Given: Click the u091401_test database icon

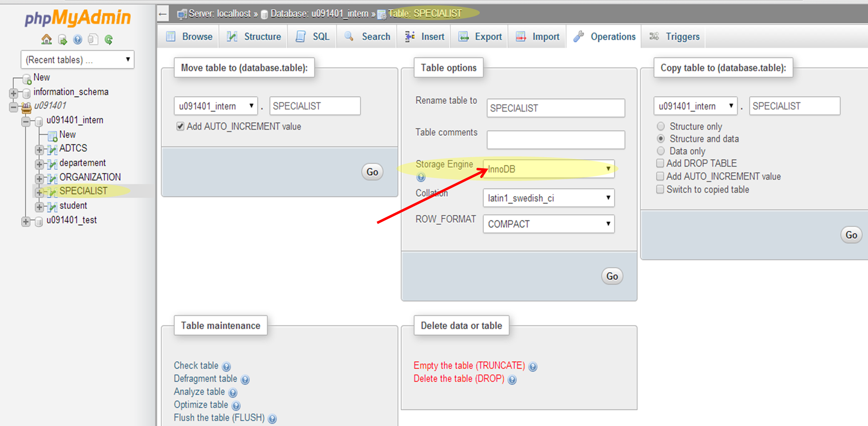Looking at the screenshot, I should coord(39,221).
